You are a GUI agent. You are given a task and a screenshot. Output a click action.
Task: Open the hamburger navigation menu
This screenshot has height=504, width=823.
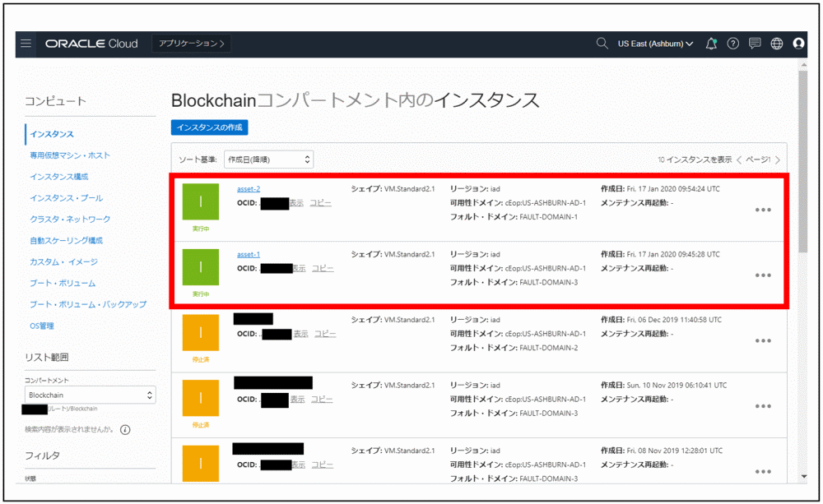(26, 44)
